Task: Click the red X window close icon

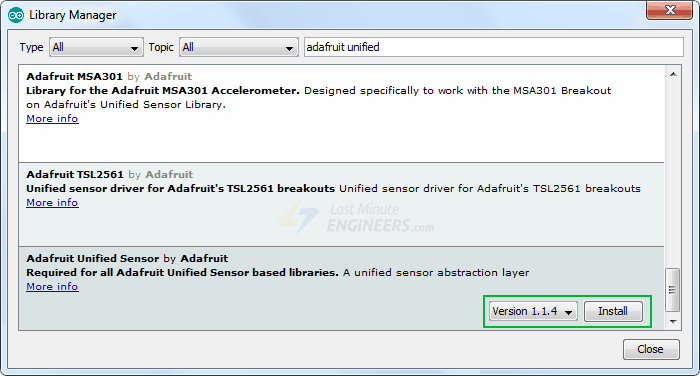Action: pyautogui.click(x=669, y=10)
